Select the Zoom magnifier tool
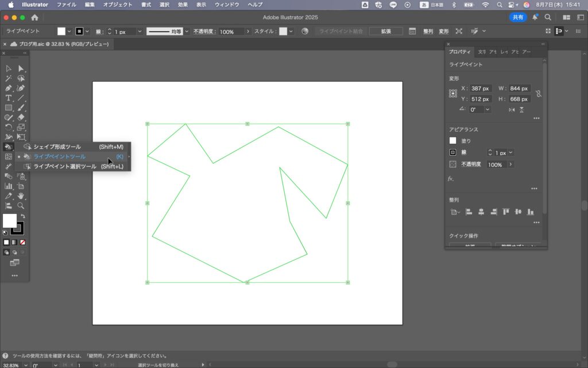Viewport: 588px width, 368px height. click(21, 205)
